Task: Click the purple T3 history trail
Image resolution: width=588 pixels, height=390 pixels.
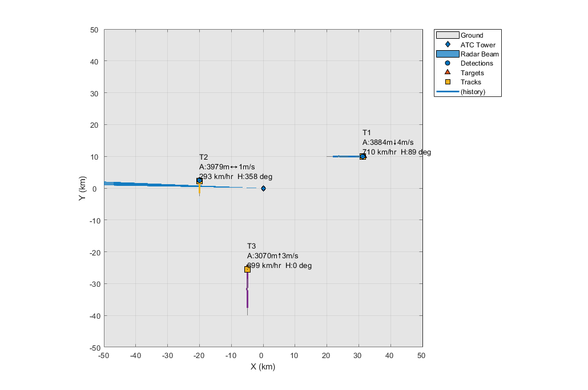Action: (x=247, y=290)
